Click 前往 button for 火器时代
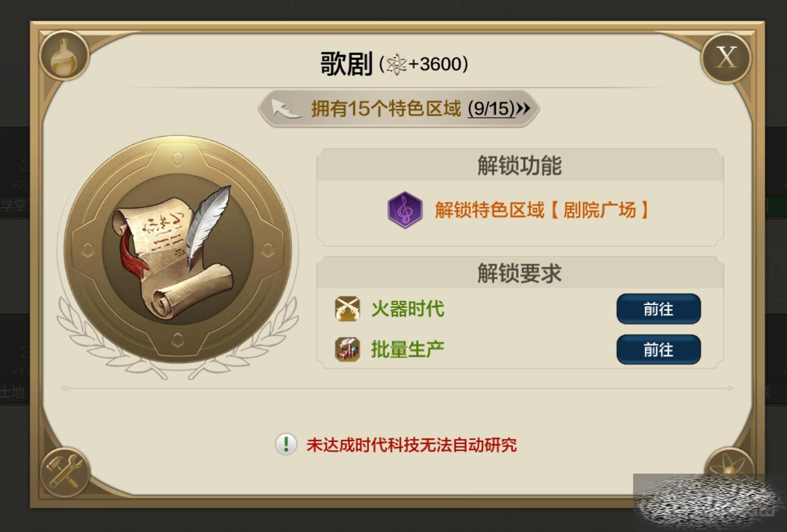Image resolution: width=787 pixels, height=532 pixels. [659, 309]
